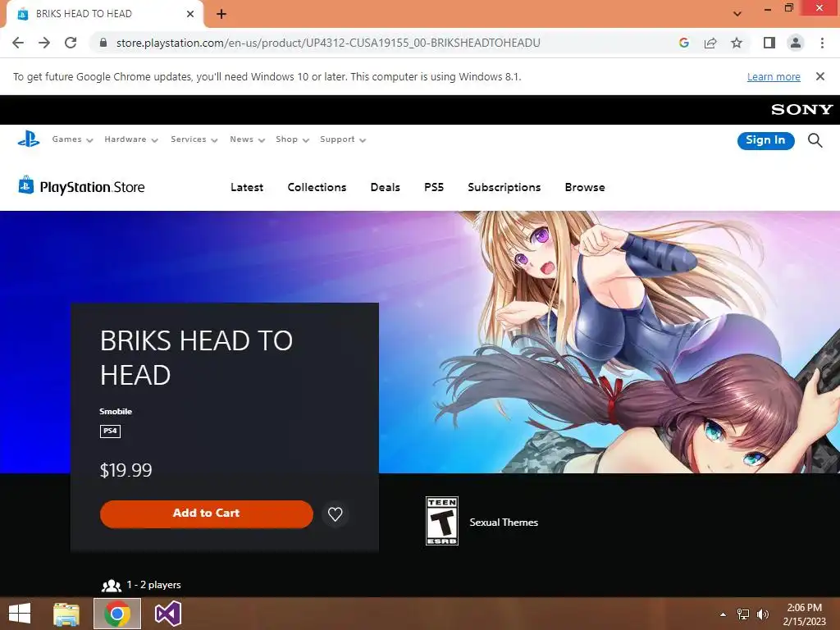
Task: Open the PS5 store tab
Action: (x=434, y=188)
